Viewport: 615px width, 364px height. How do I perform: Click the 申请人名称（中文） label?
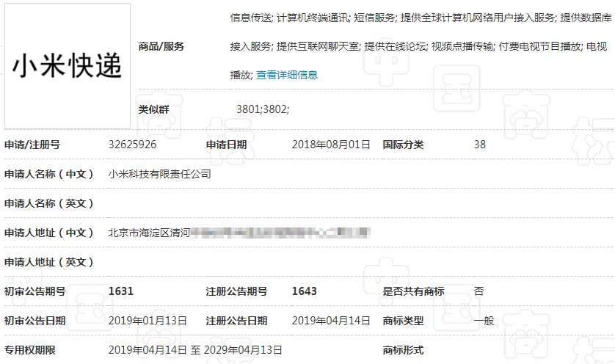point(49,174)
